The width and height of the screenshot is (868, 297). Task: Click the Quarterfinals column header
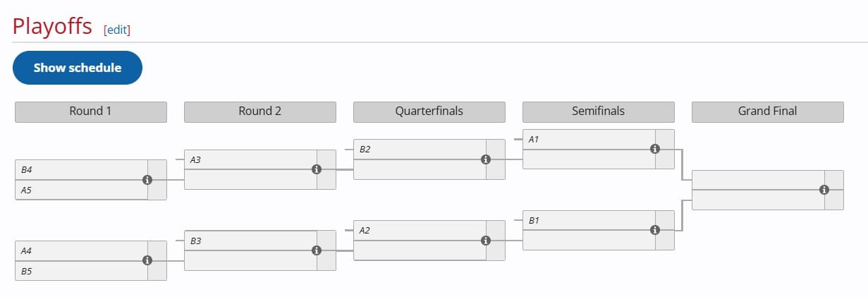click(x=429, y=111)
